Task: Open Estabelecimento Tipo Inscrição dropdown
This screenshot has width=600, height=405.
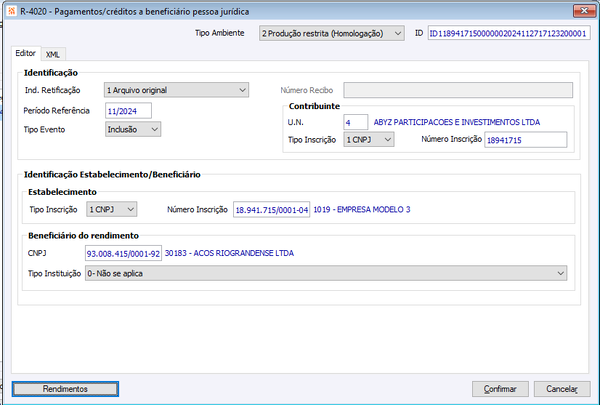Action: pos(111,209)
